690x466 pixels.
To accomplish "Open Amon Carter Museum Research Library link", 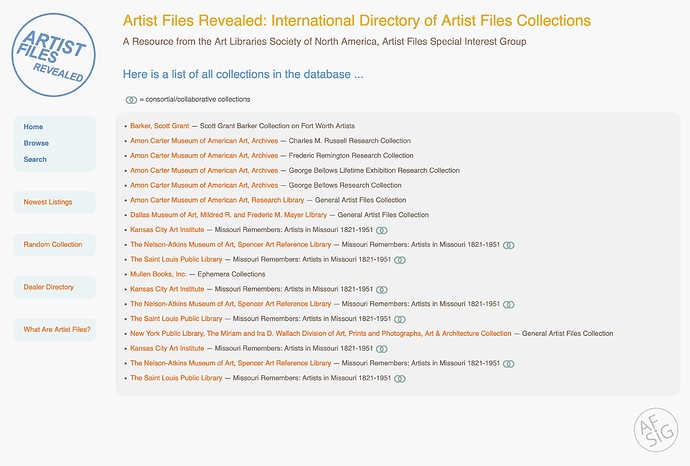I will coord(217,200).
